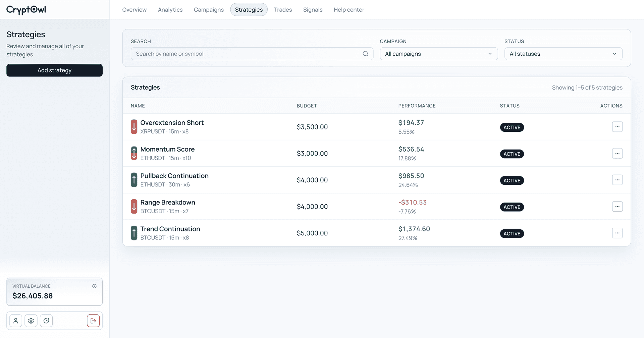Open the Help center tab

coord(349,10)
